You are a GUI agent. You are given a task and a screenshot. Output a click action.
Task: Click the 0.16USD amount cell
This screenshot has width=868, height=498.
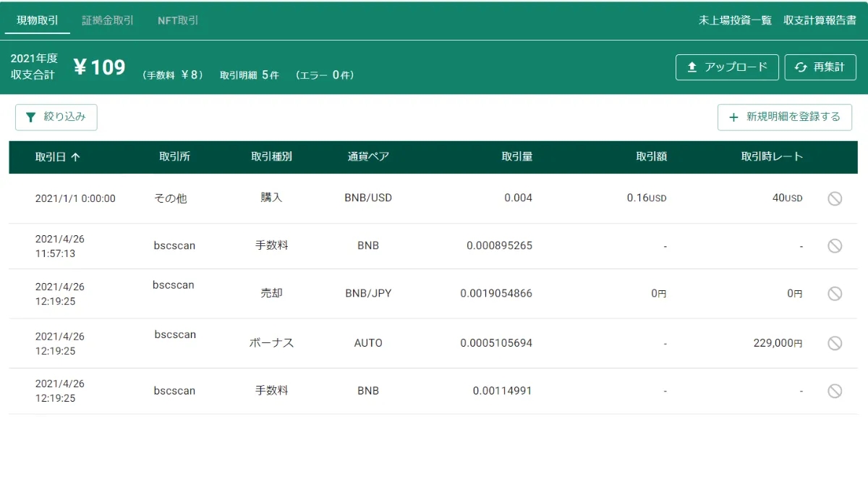coord(647,198)
